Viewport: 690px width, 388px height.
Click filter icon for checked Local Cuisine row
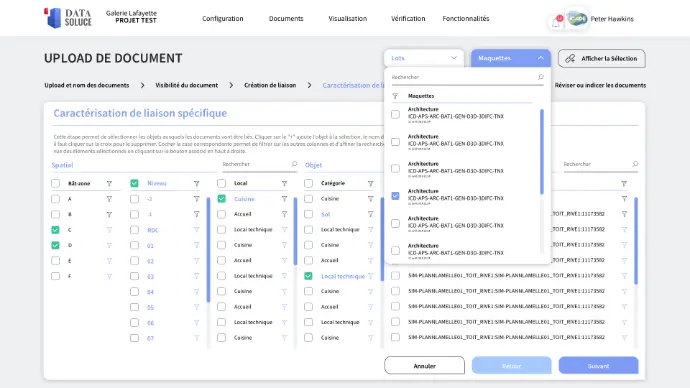pyautogui.click(x=284, y=199)
